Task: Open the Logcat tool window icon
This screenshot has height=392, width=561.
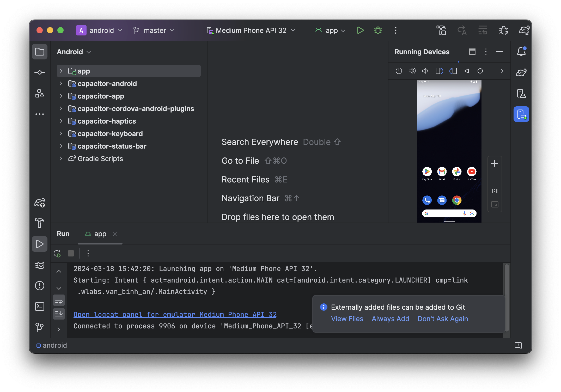Action: 40,265
